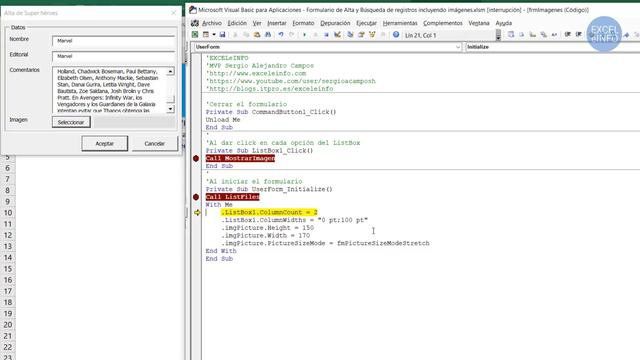Click the Comentarios scrollbar up arrow
Viewport: 640px width, 360px height.
[171, 71]
